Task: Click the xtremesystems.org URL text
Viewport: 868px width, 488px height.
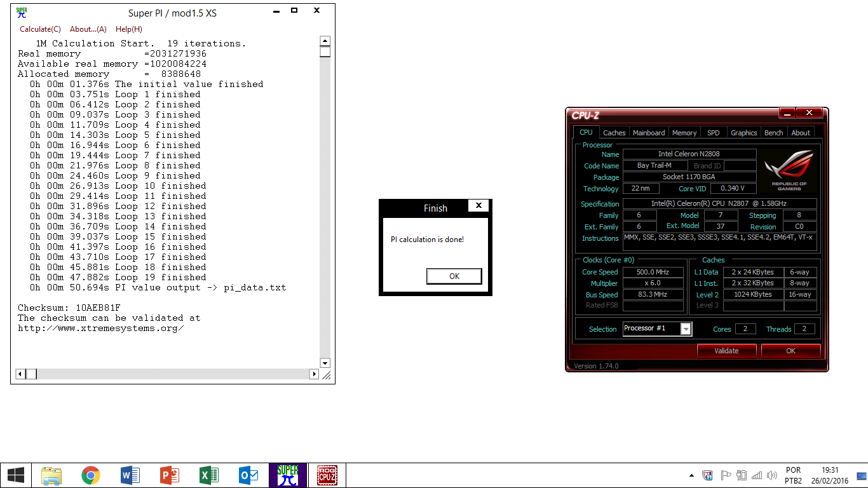Action: [101, 328]
